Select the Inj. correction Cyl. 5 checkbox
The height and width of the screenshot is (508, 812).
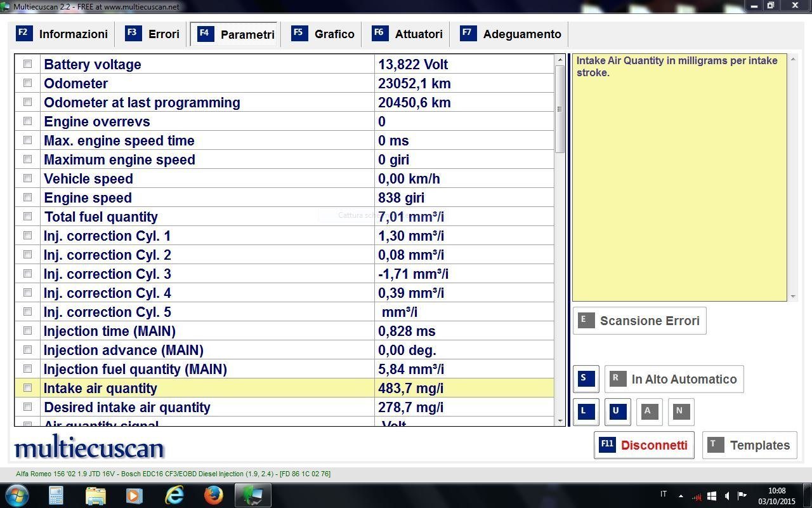click(x=27, y=312)
